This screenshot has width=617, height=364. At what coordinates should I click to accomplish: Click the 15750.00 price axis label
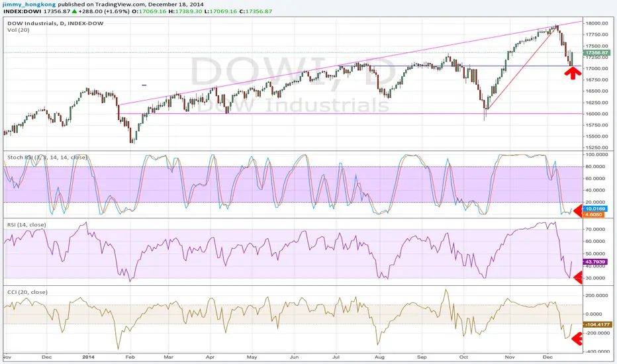click(597, 125)
